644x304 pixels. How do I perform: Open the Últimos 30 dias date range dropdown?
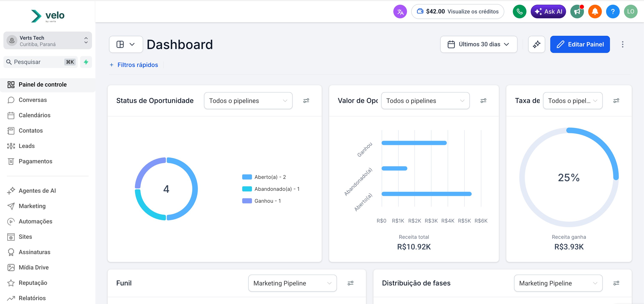click(x=479, y=44)
